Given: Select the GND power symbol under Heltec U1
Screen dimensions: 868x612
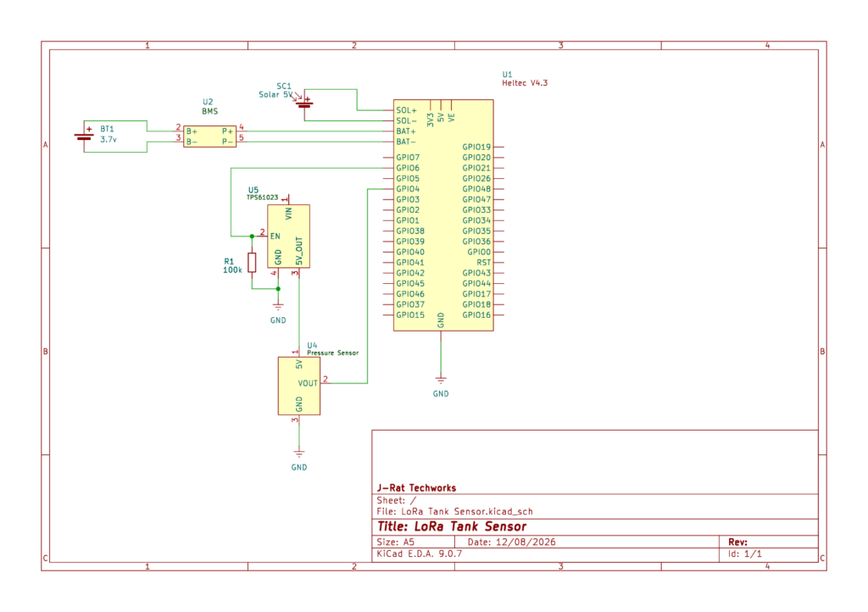Looking at the screenshot, I should [441, 380].
